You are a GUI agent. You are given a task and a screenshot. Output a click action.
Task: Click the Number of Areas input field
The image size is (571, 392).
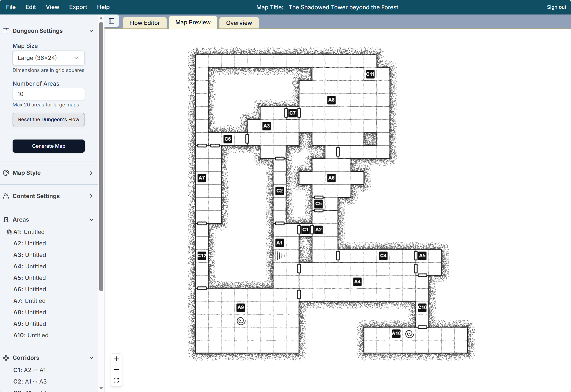coord(49,94)
